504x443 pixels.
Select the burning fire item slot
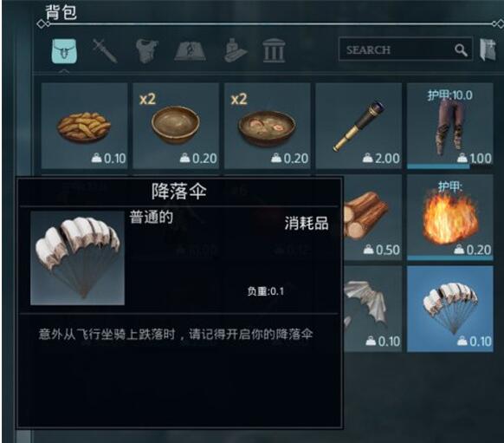point(450,218)
